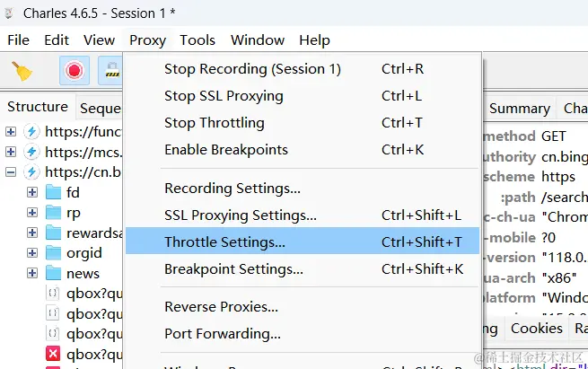Select the news folder icon
This screenshot has height=369, width=588.
click(54, 273)
